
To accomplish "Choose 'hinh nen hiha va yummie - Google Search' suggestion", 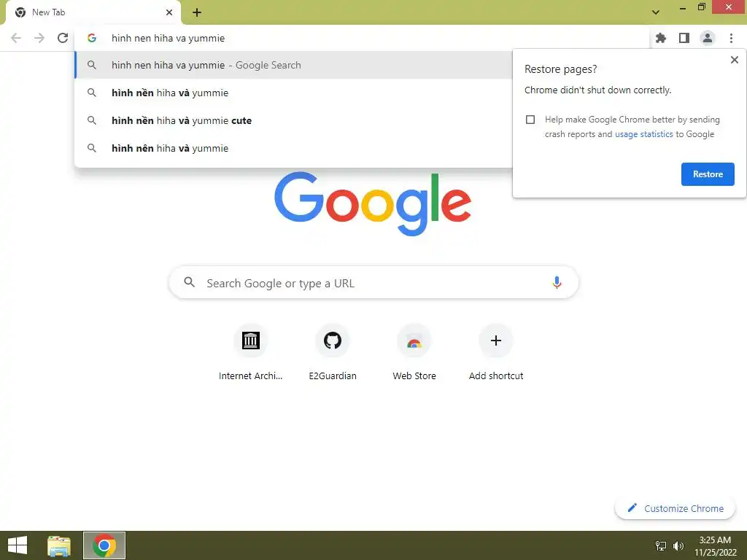I will click(293, 65).
